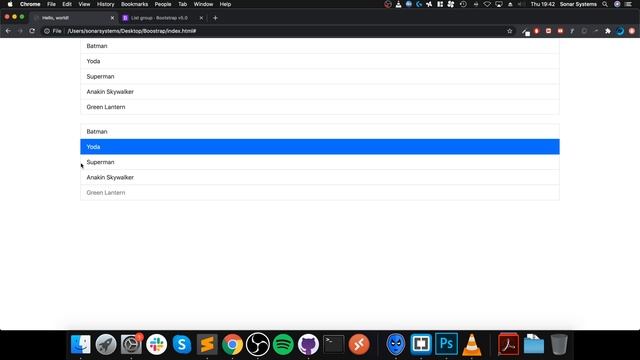Open the History menu

pos(105,4)
